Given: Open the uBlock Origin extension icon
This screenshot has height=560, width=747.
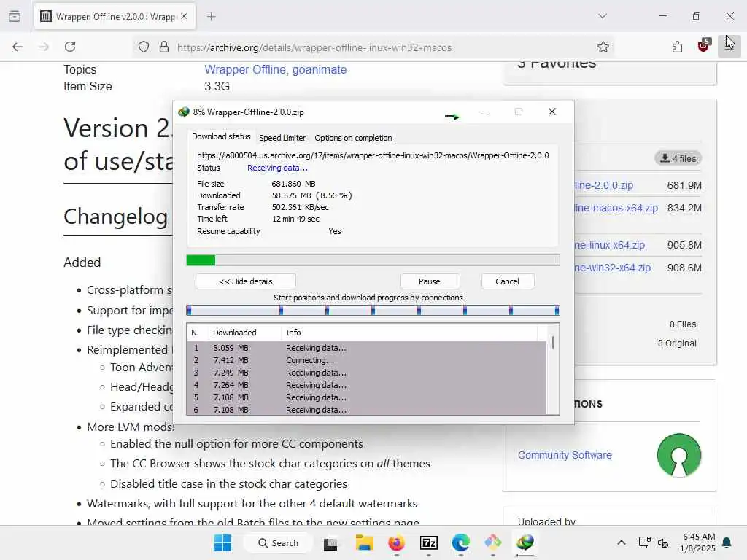Looking at the screenshot, I should tap(704, 46).
